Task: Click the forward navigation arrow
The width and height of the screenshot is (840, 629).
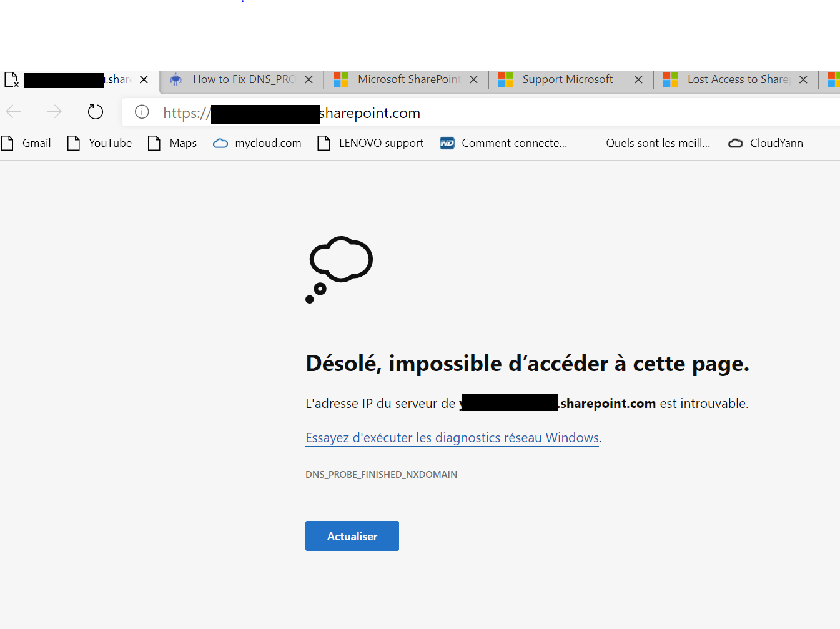Action: click(x=54, y=112)
